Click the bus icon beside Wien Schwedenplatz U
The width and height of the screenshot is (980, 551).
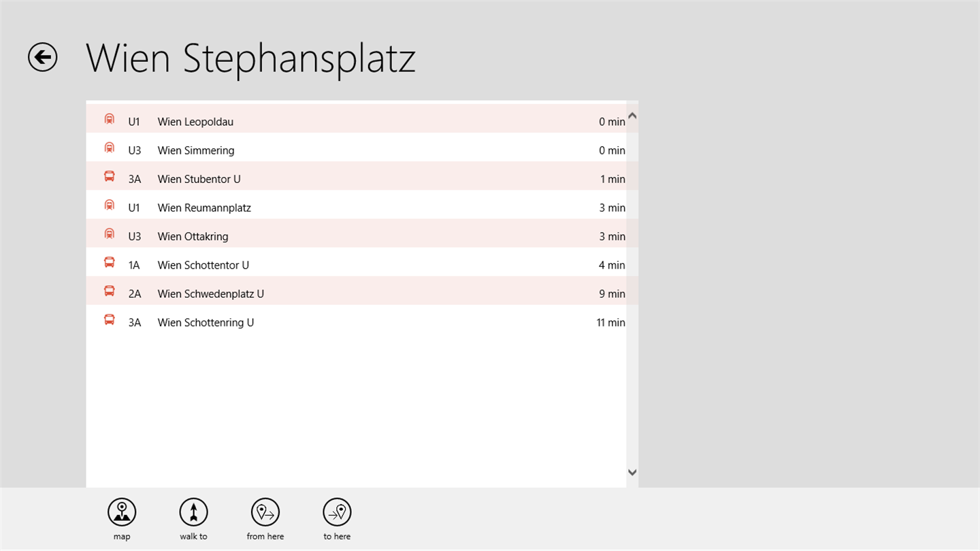coord(109,291)
